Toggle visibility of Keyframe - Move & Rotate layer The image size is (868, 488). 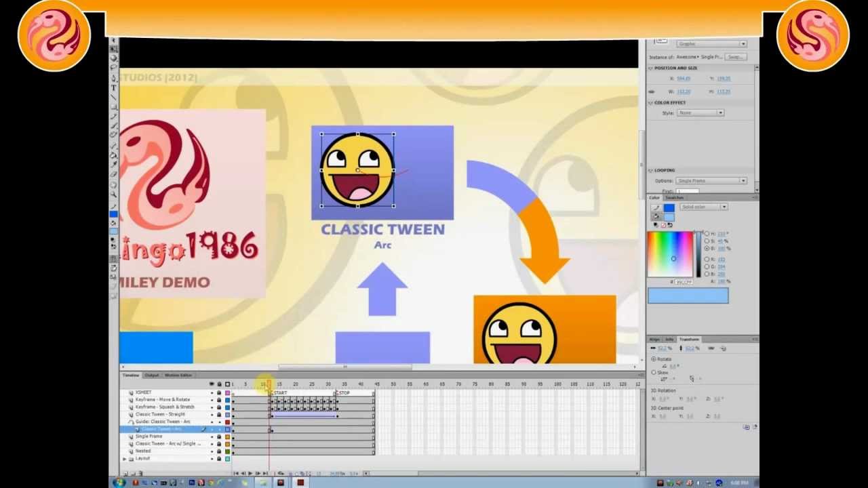212,400
